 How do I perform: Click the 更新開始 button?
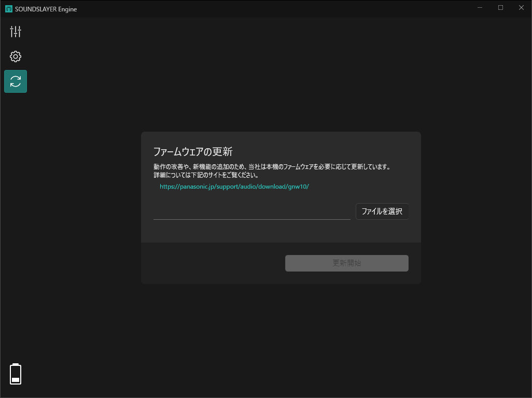346,263
